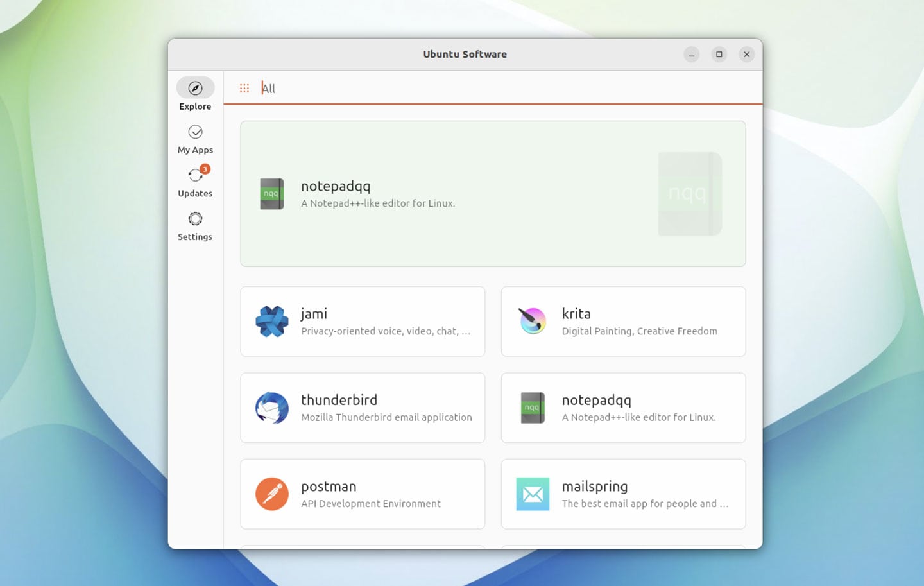Click the Updates icon showing 3 pending updates
This screenshot has width=924, height=586.
tap(194, 175)
